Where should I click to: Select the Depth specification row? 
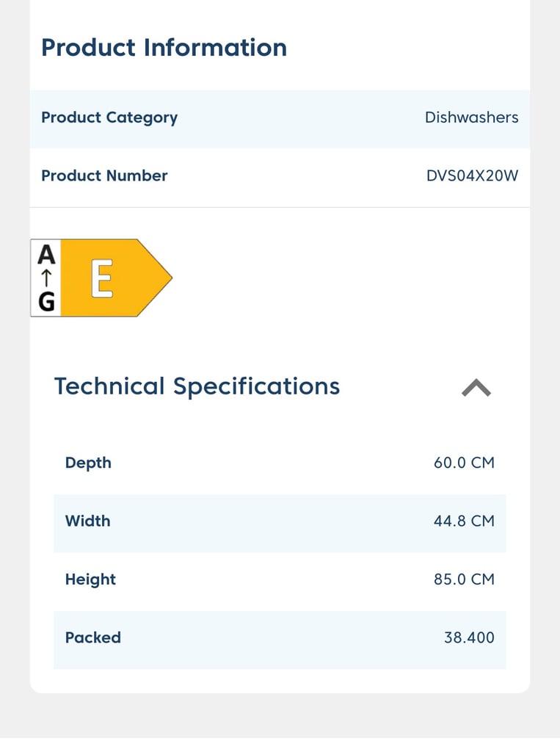[280, 463]
